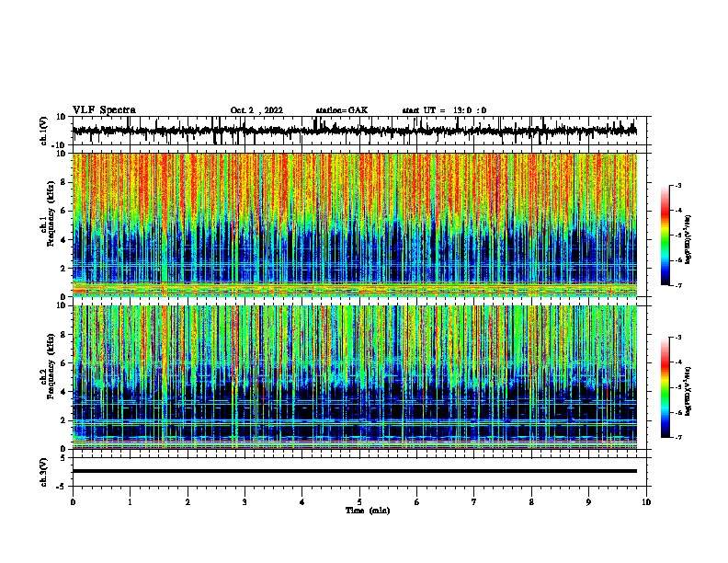Click the lower colorbar's log(PSD) unit label
Viewport: 728px width, 563px height.
pos(688,391)
